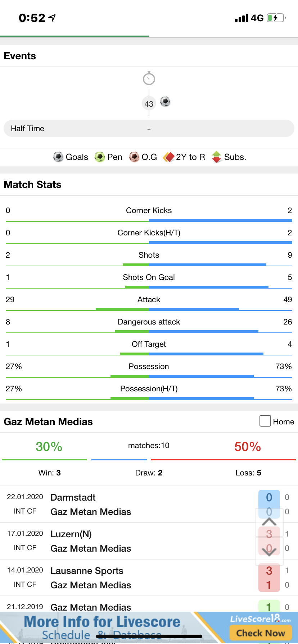The image size is (298, 644).
Task: Click the goal ball icon at minute 43
Action: pyautogui.click(x=165, y=102)
